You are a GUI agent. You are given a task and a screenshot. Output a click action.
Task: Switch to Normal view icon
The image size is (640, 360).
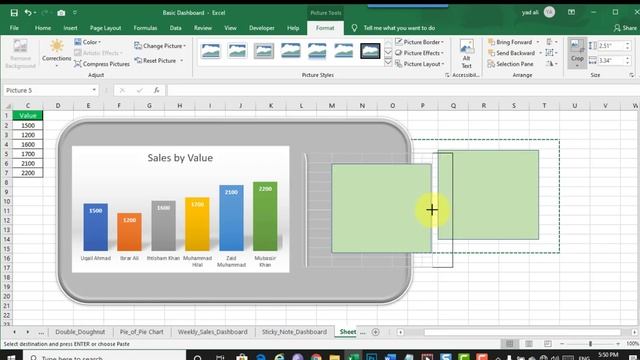(510, 344)
